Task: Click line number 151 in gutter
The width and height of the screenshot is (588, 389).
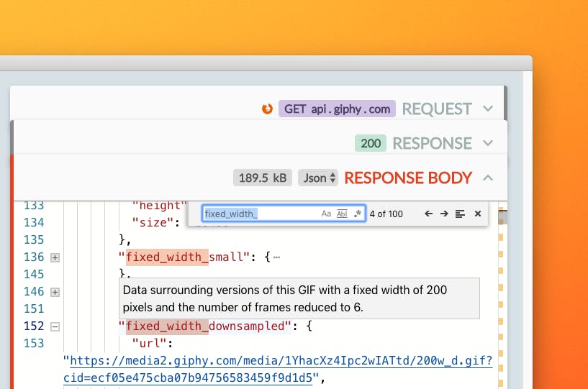Action: [x=34, y=308]
